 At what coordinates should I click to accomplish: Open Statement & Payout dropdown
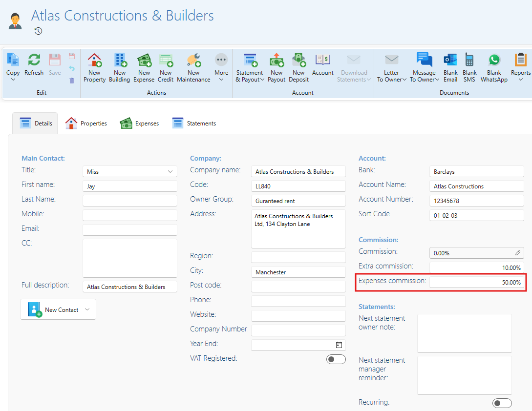(x=250, y=68)
